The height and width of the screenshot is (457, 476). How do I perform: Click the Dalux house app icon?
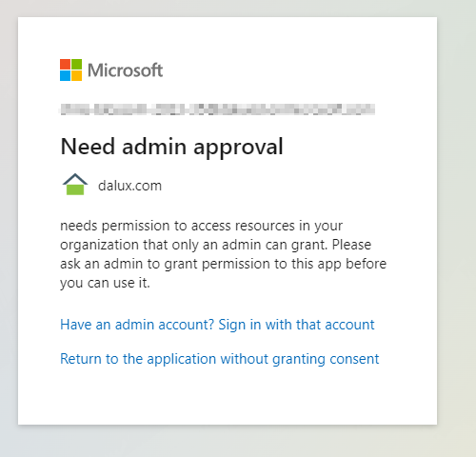[75, 184]
